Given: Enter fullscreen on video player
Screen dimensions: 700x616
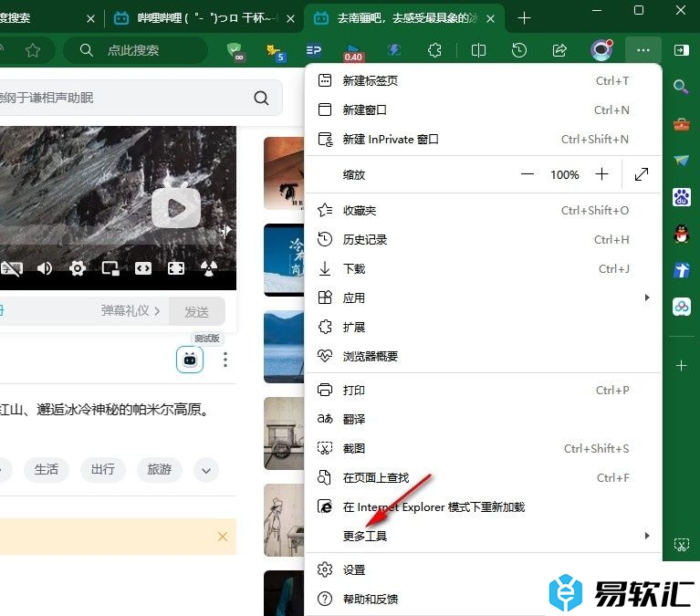Looking at the screenshot, I should tap(176, 268).
